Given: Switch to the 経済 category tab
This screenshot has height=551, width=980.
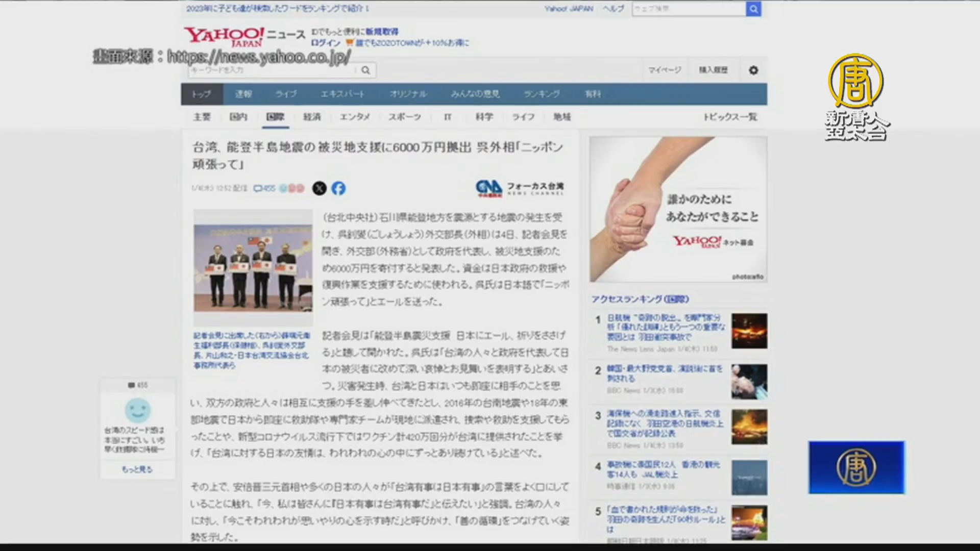Looking at the screenshot, I should click(312, 117).
